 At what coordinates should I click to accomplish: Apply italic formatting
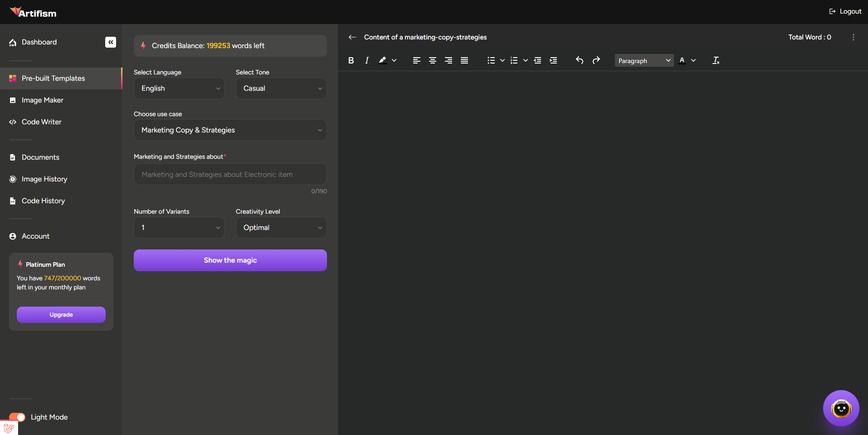[x=366, y=60]
